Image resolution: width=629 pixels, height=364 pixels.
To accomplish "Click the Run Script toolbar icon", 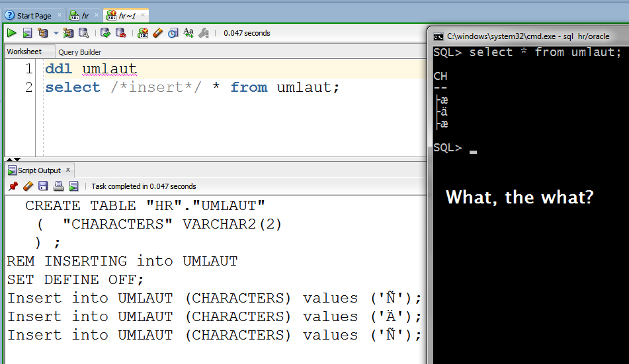I will pyautogui.click(x=27, y=33).
